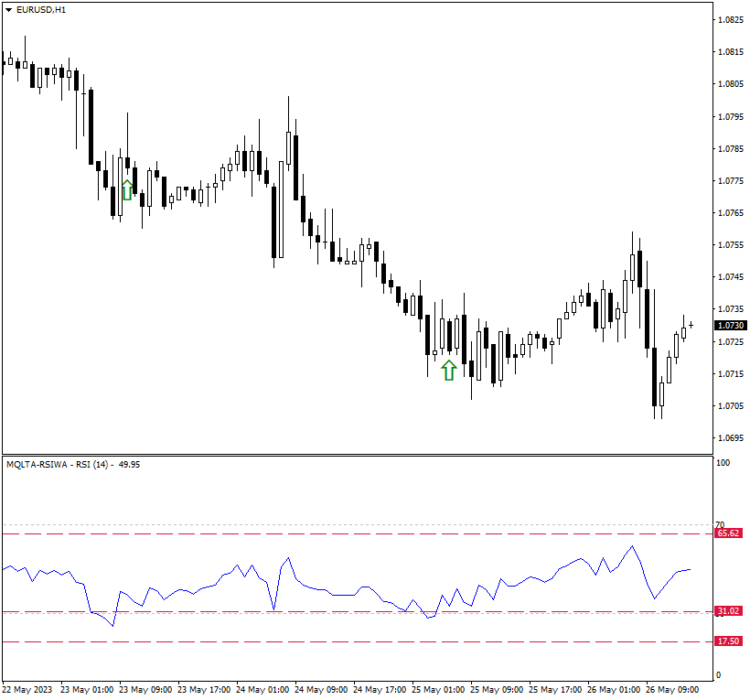This screenshot has height=700, width=750.
Task: Click the 25 May 01:00 time label
Action: click(x=438, y=690)
